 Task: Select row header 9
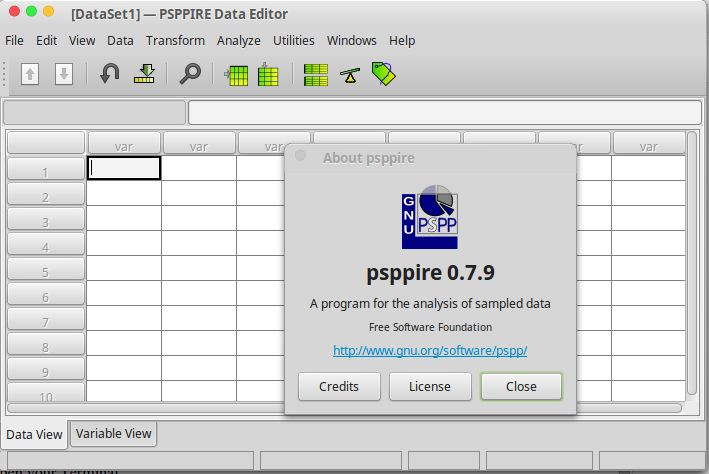click(46, 370)
